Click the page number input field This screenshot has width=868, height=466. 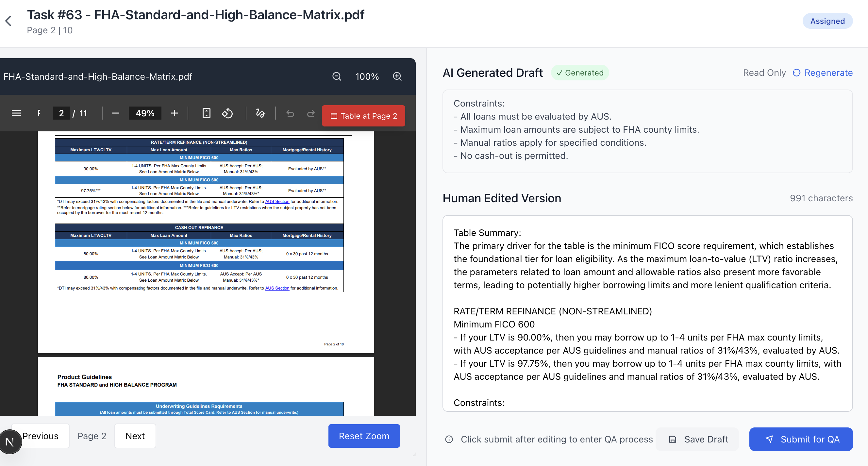pyautogui.click(x=61, y=113)
